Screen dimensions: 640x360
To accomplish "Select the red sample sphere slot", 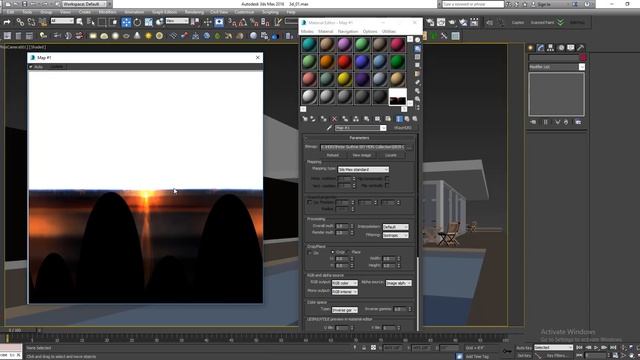I will (344, 62).
